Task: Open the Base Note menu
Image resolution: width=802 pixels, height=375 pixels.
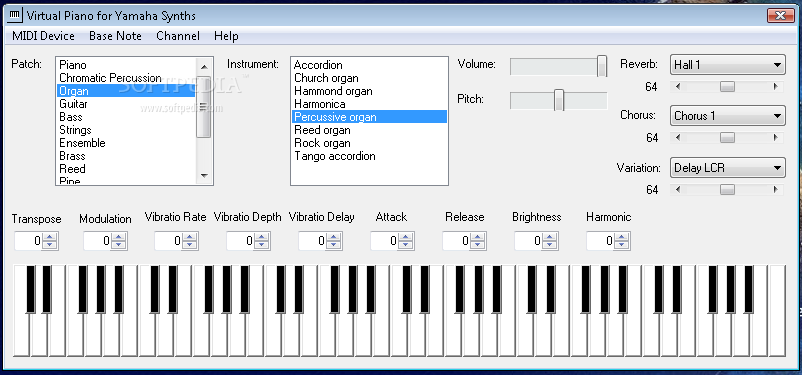Action: (x=115, y=36)
